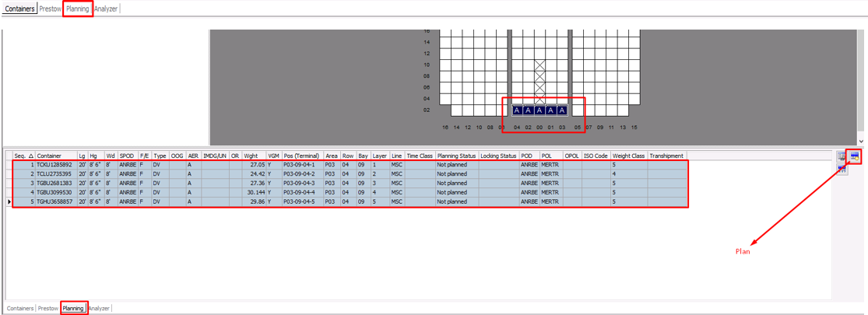Click the VGM column header
Viewport: 868px width, 315px height.
coord(274,156)
